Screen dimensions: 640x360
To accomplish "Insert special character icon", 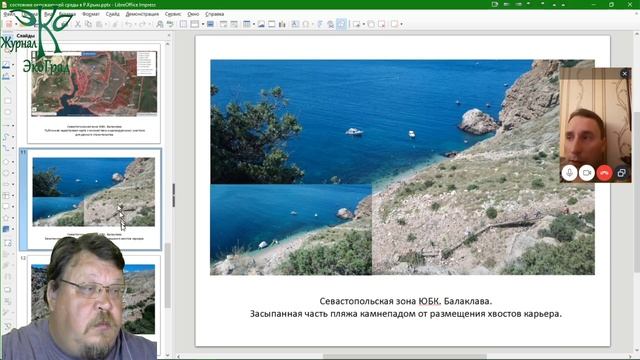I will click(305, 24).
